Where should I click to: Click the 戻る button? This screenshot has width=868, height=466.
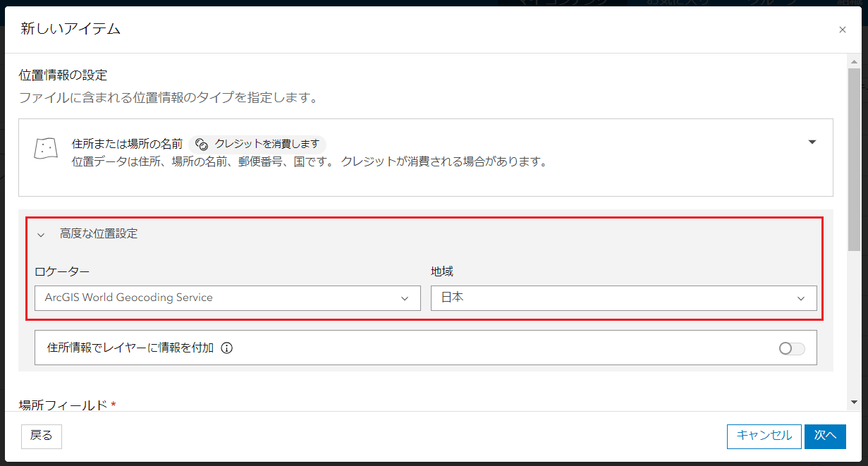[x=42, y=436]
